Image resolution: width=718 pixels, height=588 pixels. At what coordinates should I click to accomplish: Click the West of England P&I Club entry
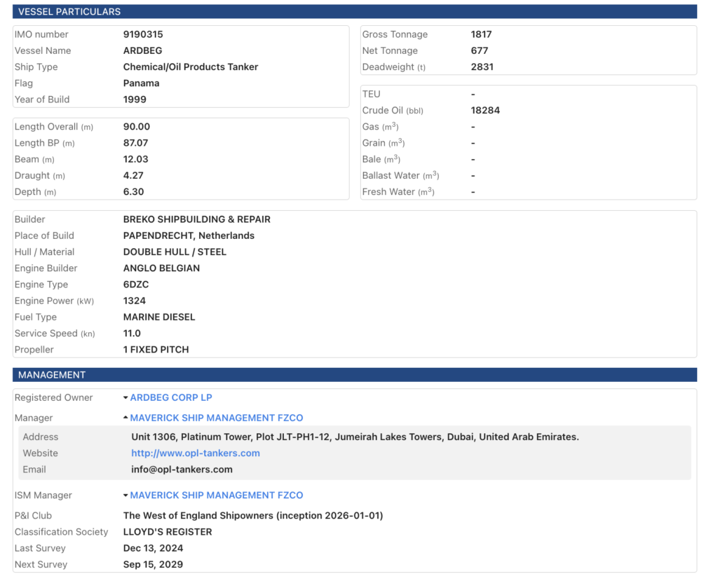point(253,515)
